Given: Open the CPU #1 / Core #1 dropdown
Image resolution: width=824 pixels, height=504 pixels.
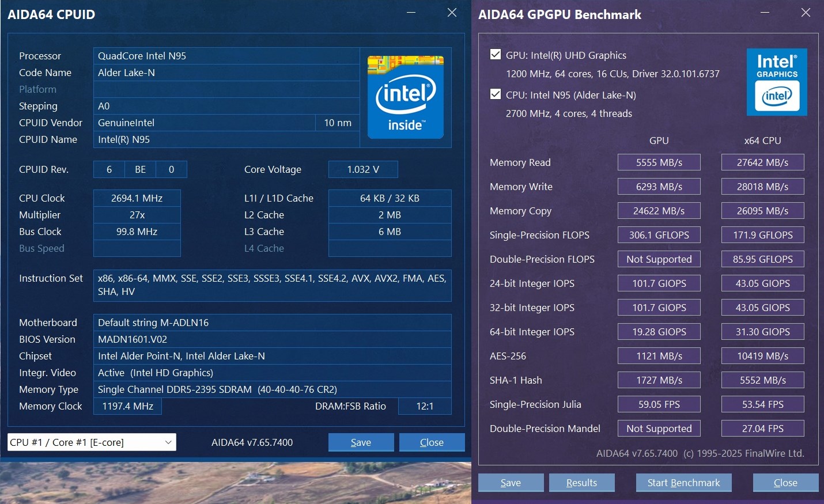Looking at the screenshot, I should click(x=92, y=442).
